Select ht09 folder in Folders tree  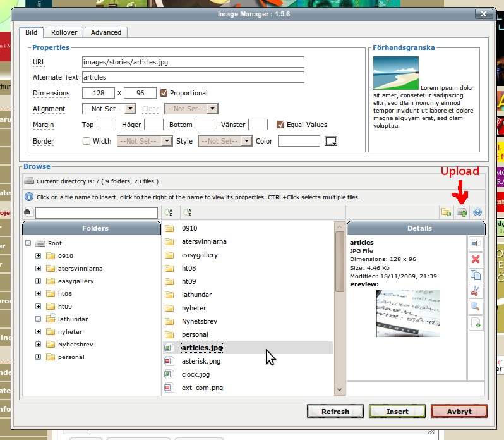(x=65, y=306)
